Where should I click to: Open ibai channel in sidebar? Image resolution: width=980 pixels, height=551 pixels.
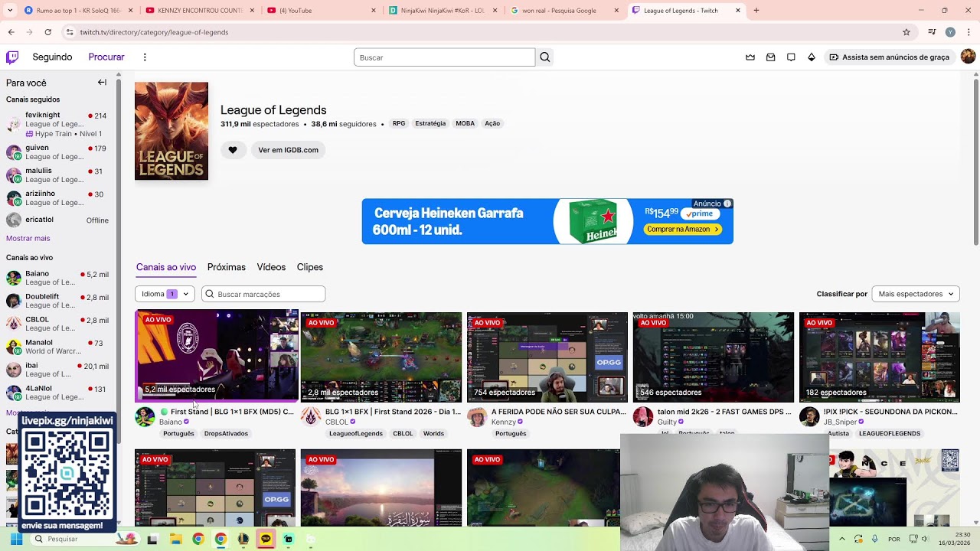click(x=57, y=370)
